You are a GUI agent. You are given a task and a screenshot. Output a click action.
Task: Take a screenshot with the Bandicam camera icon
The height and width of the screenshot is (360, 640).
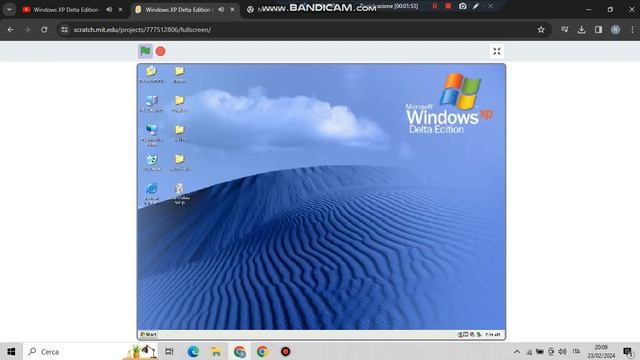click(x=462, y=6)
